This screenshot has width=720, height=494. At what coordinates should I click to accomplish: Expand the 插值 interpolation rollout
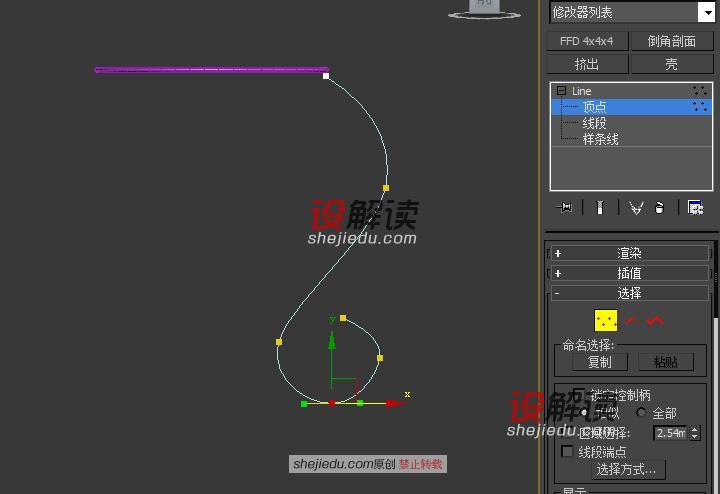click(630, 273)
